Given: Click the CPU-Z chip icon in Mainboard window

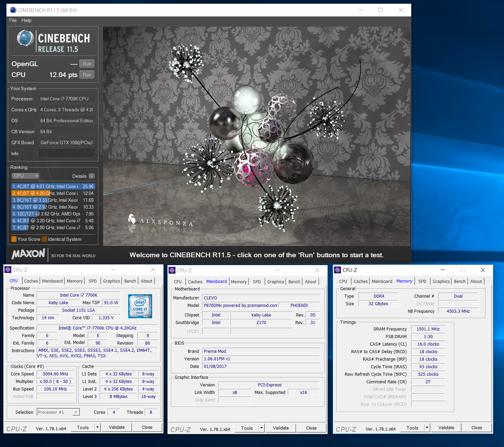Looking at the screenshot, I should [x=172, y=270].
